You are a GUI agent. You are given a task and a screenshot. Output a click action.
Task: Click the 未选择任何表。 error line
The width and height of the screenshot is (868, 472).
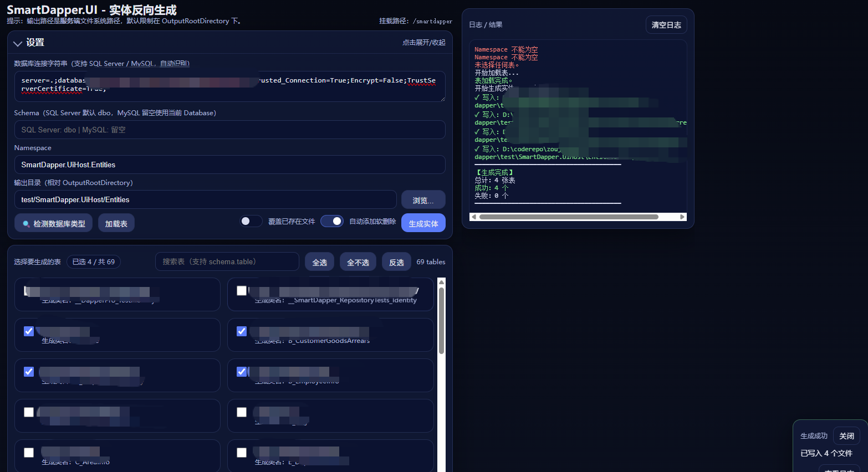[497, 65]
